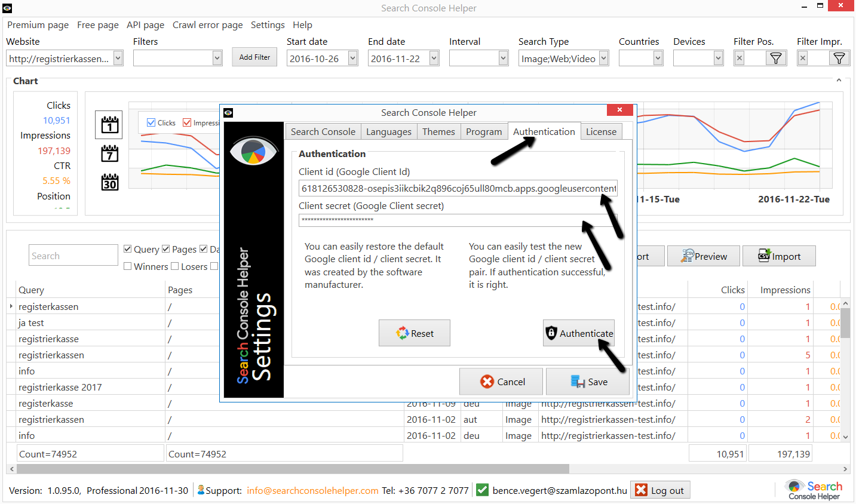856x504 pixels.
Task: Expand the registerkassen row arrow
Action: tap(11, 306)
